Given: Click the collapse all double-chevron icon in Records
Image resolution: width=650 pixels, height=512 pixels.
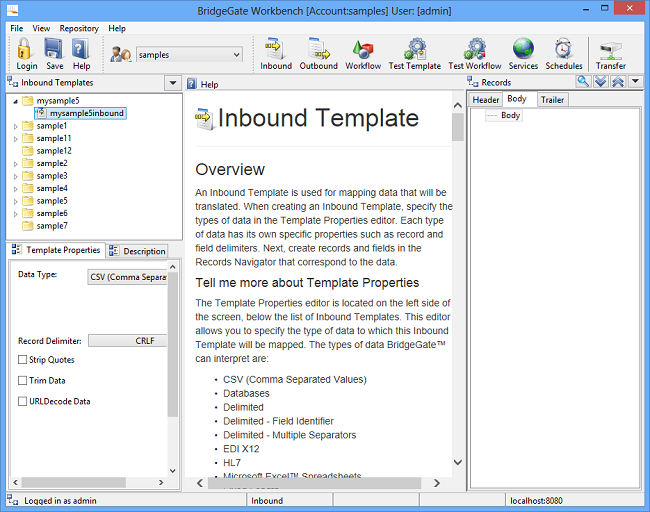Looking at the screenshot, I should pyautogui.click(x=618, y=81).
